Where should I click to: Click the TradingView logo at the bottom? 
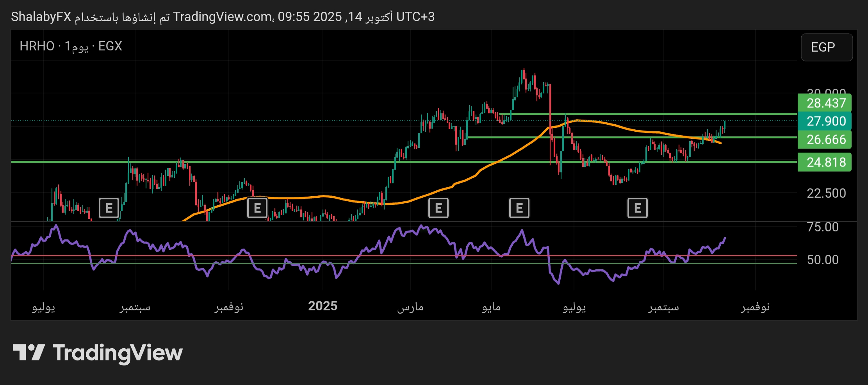(98, 353)
